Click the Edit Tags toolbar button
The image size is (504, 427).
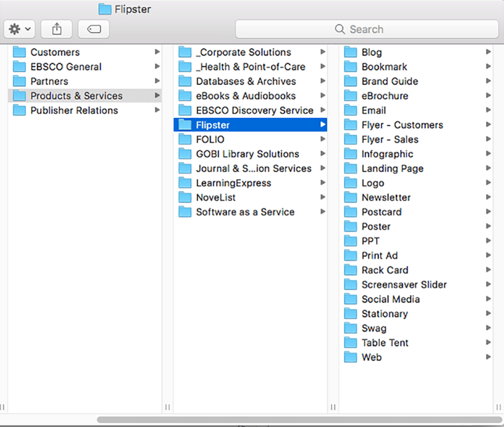click(x=94, y=30)
